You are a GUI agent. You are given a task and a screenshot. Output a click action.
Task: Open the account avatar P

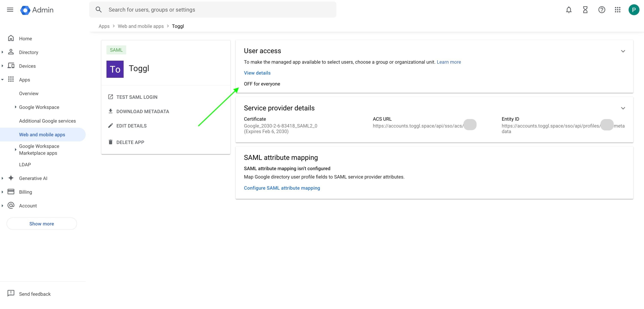coord(634,10)
